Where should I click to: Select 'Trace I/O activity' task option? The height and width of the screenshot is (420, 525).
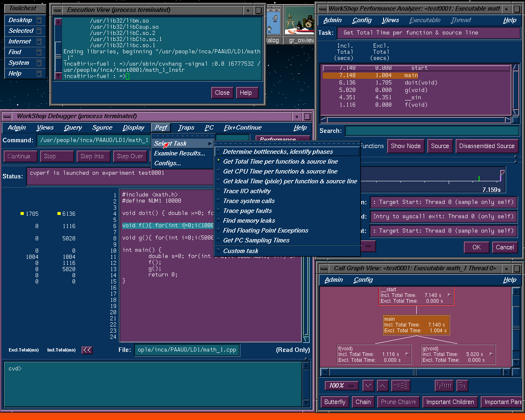click(287, 191)
